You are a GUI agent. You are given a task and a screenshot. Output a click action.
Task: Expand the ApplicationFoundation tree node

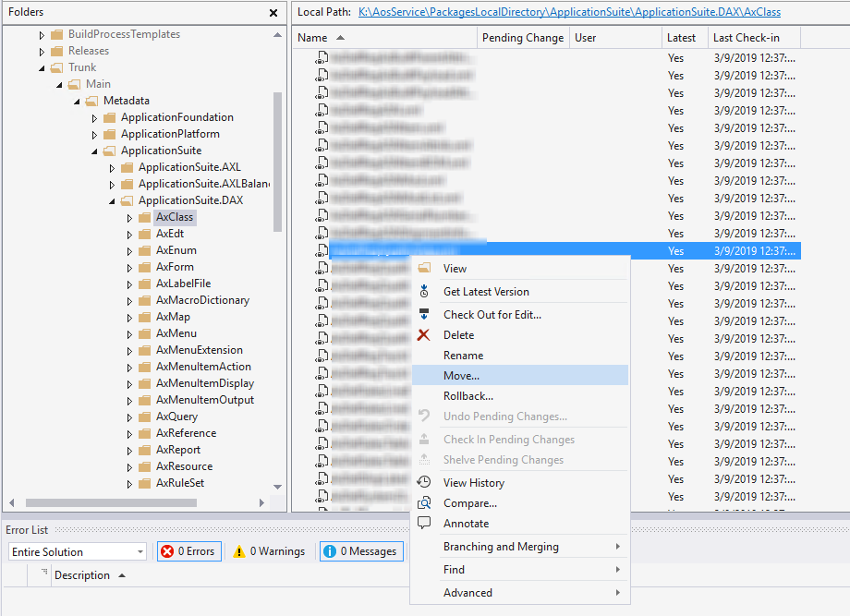point(94,118)
